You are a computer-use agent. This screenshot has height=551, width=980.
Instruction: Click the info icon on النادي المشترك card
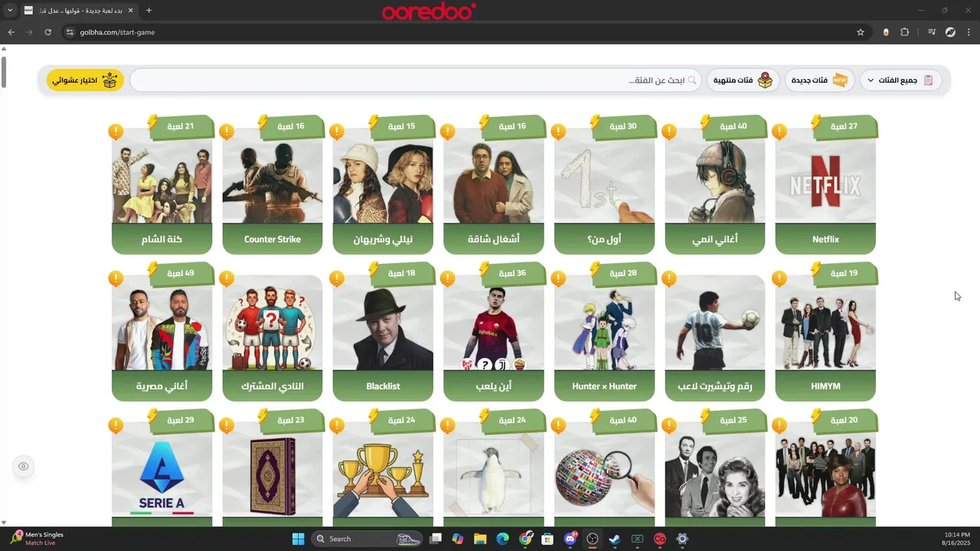(x=227, y=279)
